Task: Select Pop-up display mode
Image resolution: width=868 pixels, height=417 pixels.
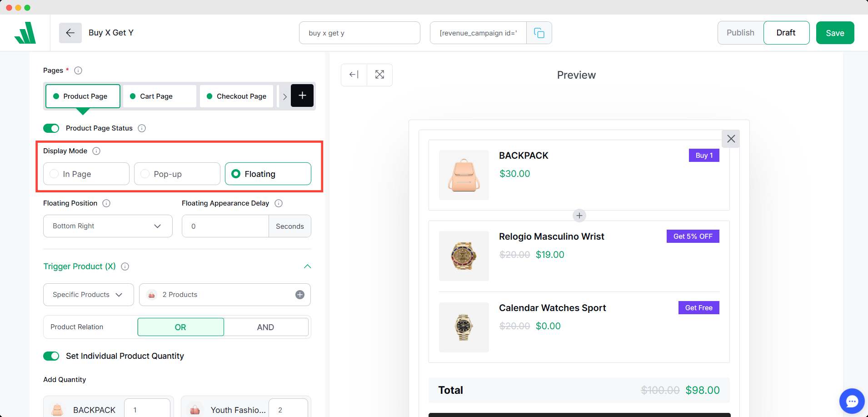Action: pos(177,174)
